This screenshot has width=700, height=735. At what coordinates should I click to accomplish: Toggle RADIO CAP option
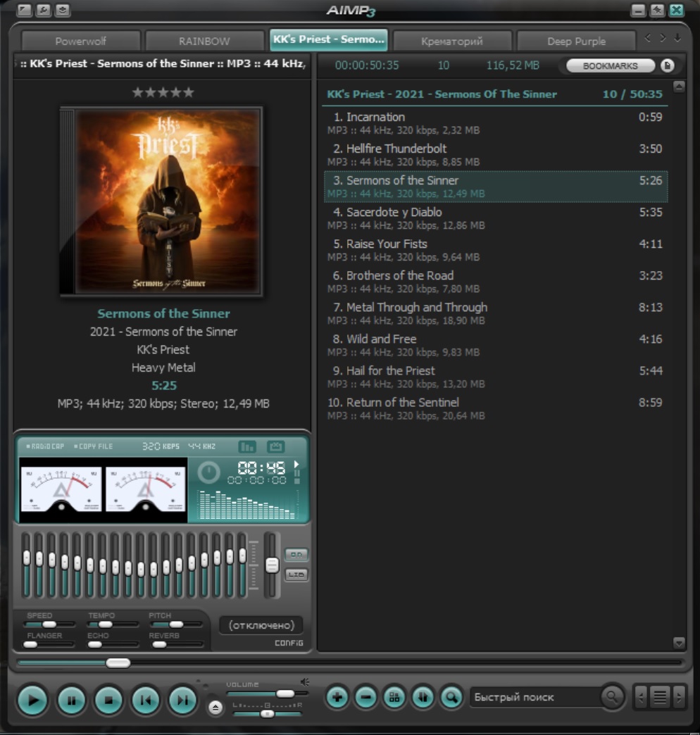pos(45,446)
